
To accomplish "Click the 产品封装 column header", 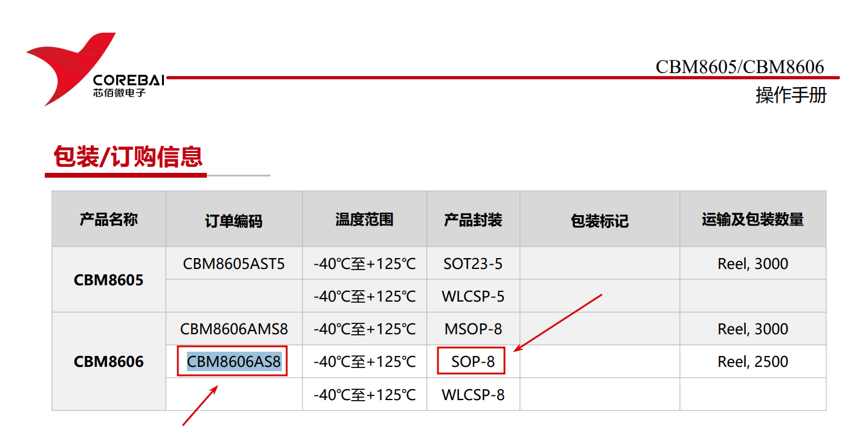I will click(473, 219).
